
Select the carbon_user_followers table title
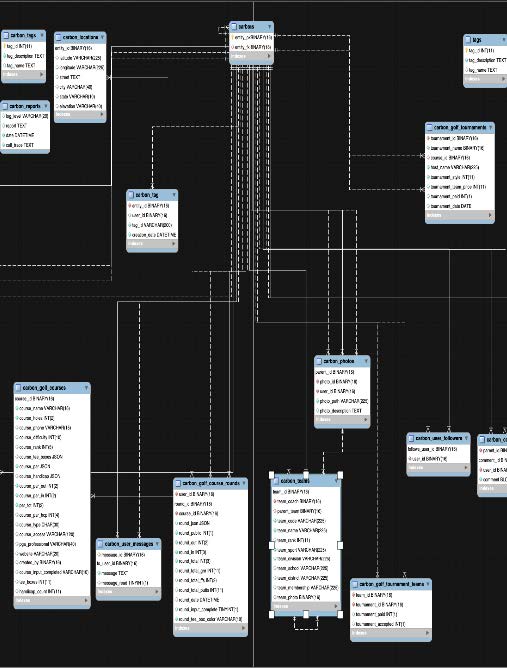pyautogui.click(x=438, y=438)
